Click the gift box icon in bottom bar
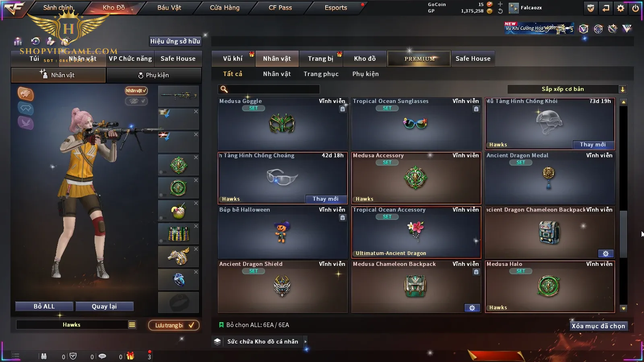This screenshot has height=362, width=644. (130, 356)
